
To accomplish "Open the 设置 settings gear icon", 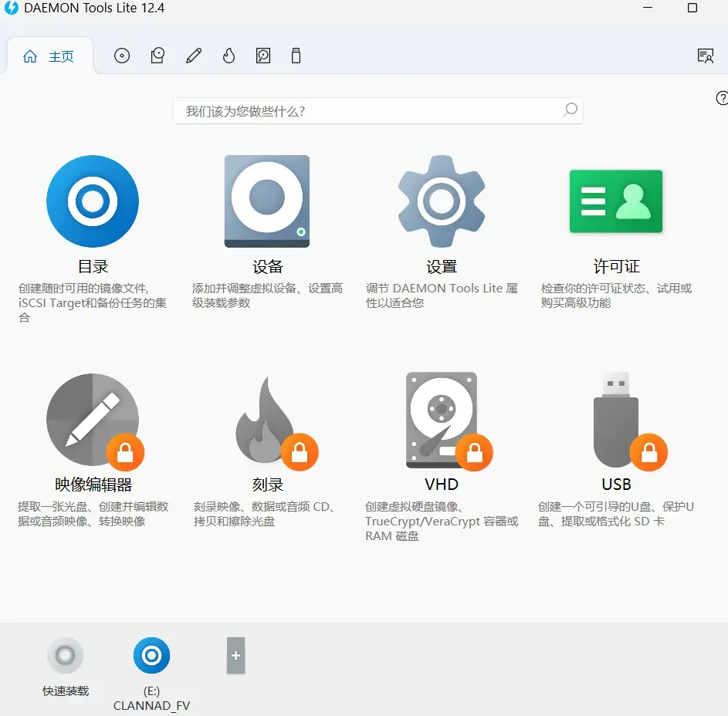I will click(442, 201).
